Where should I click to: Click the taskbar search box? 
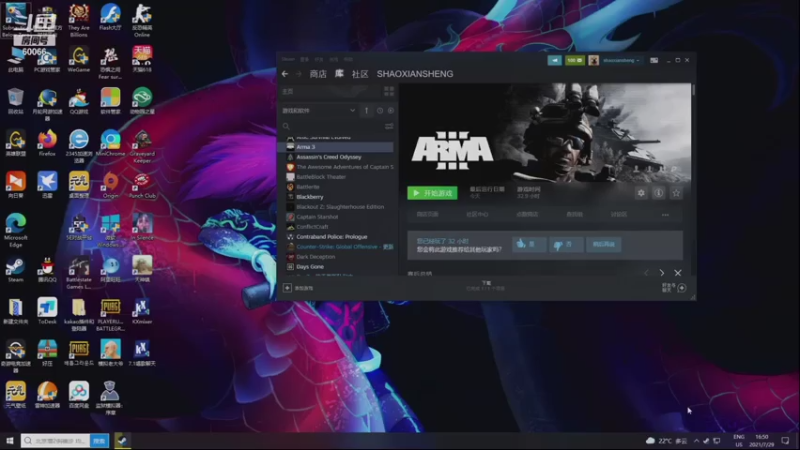tap(55, 441)
